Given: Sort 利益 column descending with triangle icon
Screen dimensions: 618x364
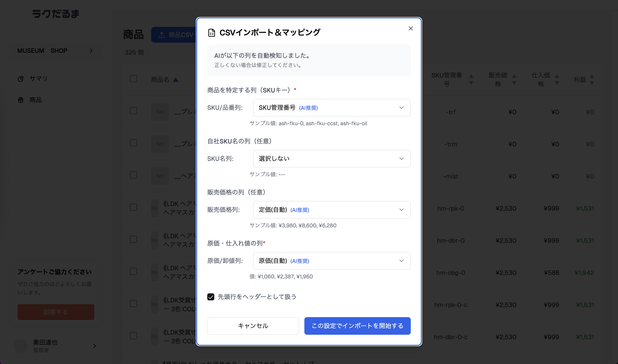Looking at the screenshot, I should click(592, 83).
